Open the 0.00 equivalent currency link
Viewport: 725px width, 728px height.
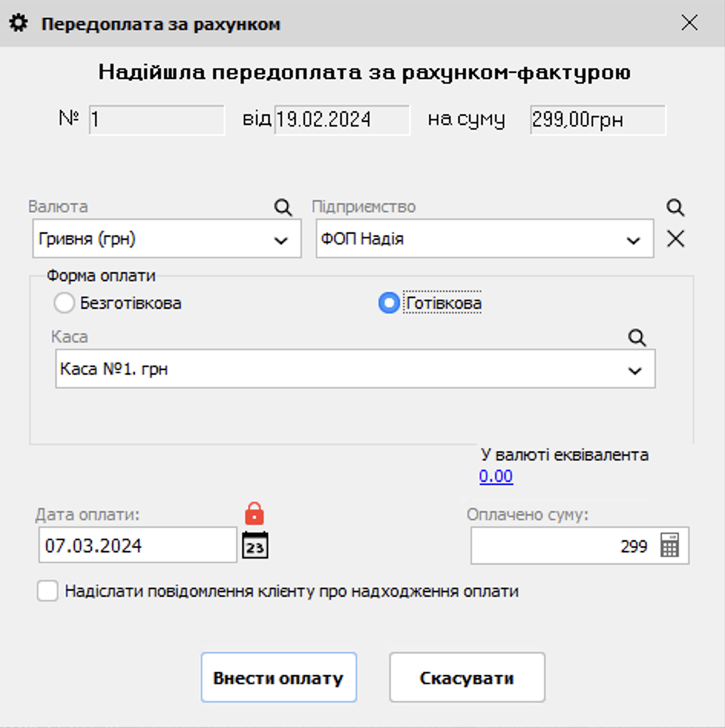point(496,476)
